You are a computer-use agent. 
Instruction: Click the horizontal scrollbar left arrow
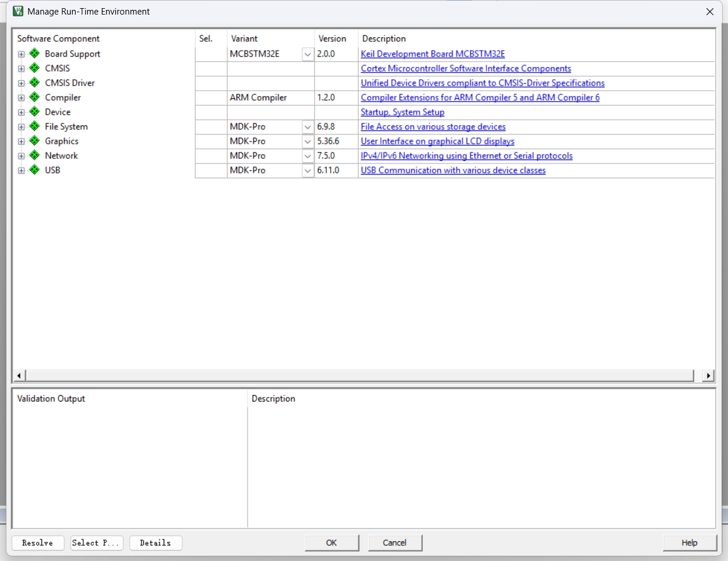click(x=19, y=375)
